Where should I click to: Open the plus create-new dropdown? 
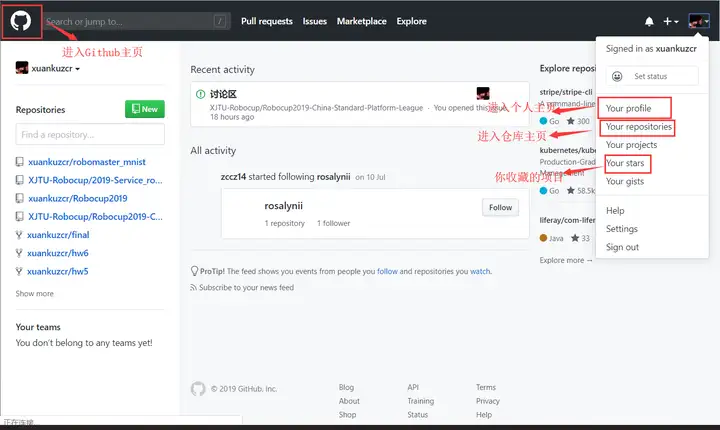(x=670, y=21)
